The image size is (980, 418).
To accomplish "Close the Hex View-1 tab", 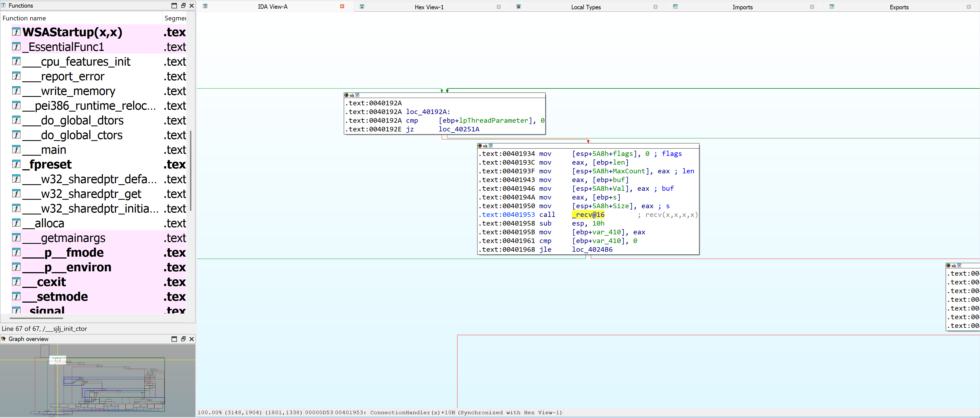I will pyautogui.click(x=498, y=7).
